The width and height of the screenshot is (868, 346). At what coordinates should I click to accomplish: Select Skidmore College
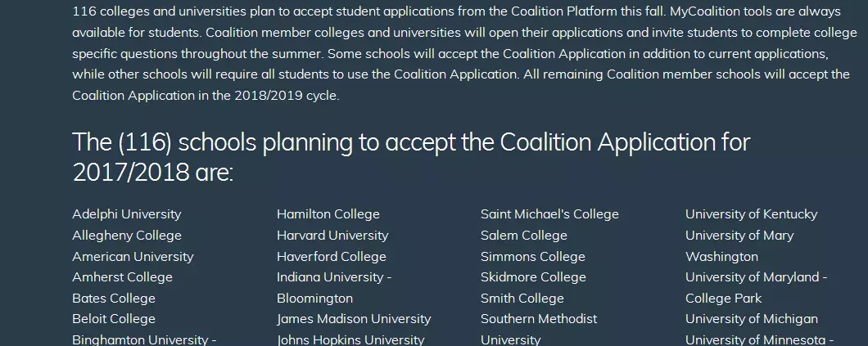[x=534, y=277]
